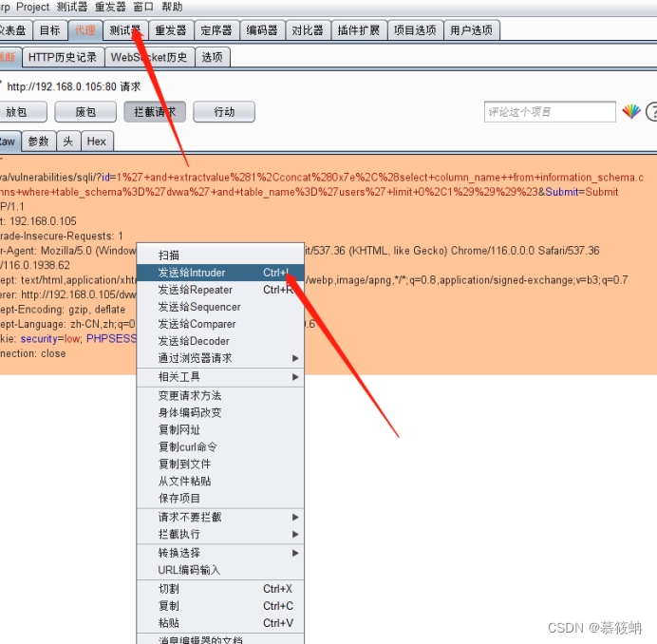This screenshot has width=657, height=644.
Task: Switch to the Hex view tab
Action: click(x=97, y=142)
